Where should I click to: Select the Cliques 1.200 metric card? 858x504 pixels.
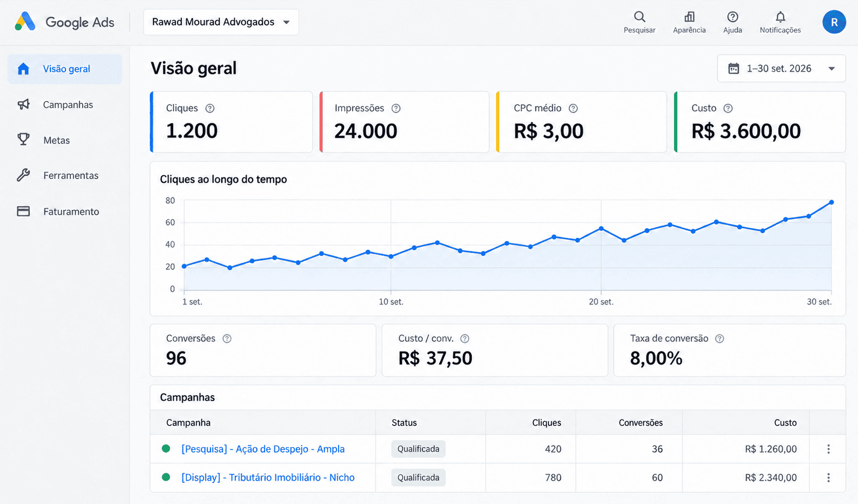[x=232, y=122]
